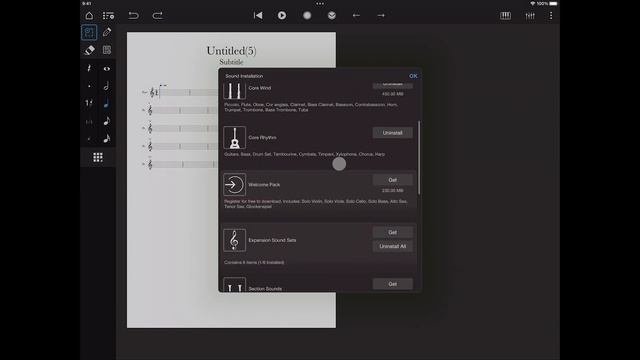
Task: Select the eraser tool
Action: [89, 50]
